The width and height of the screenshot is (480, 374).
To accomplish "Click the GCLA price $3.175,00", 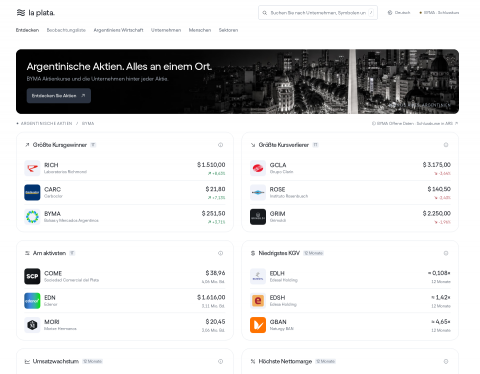I will coord(437,165).
